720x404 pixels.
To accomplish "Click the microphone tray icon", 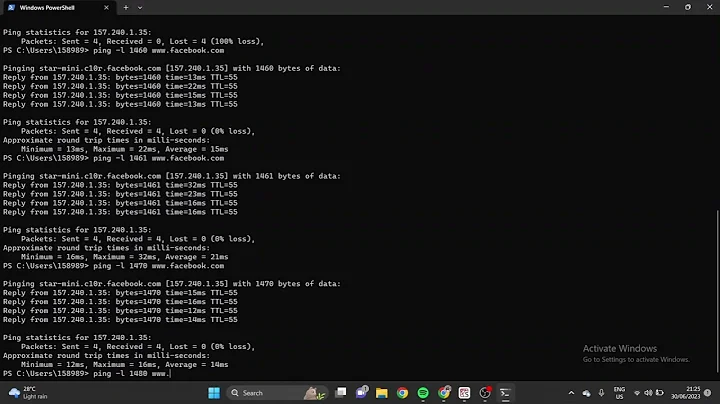I will [x=601, y=393].
